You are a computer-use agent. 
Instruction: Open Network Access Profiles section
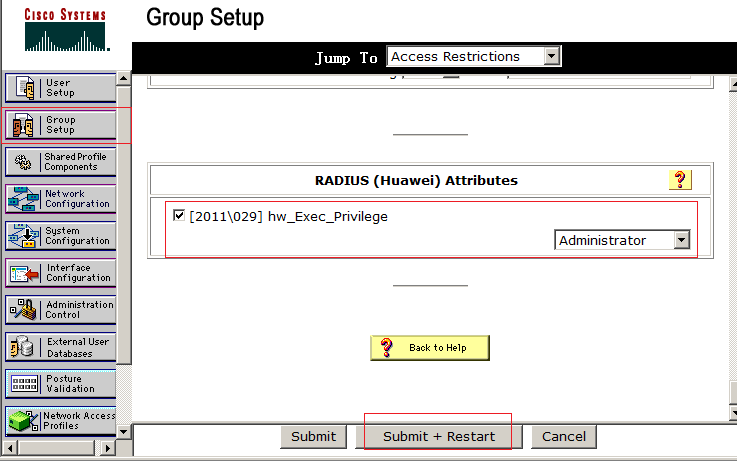point(61,421)
